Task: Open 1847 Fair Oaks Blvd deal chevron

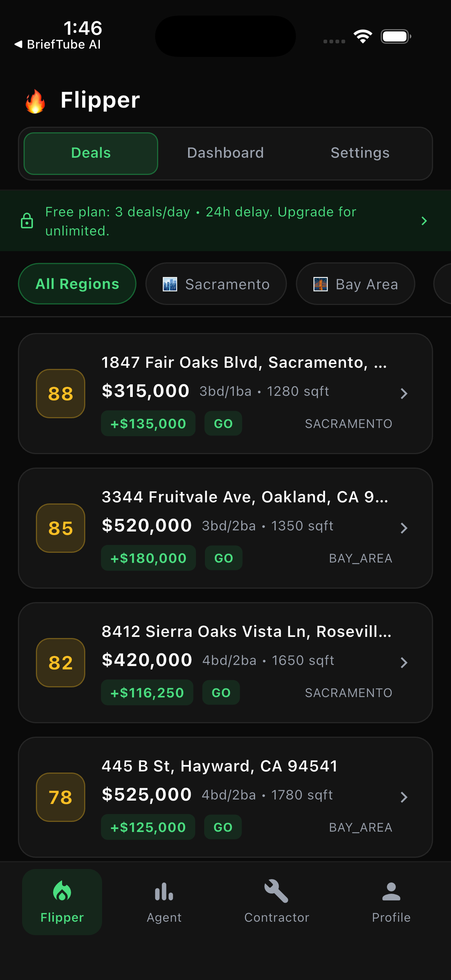Action: click(404, 393)
